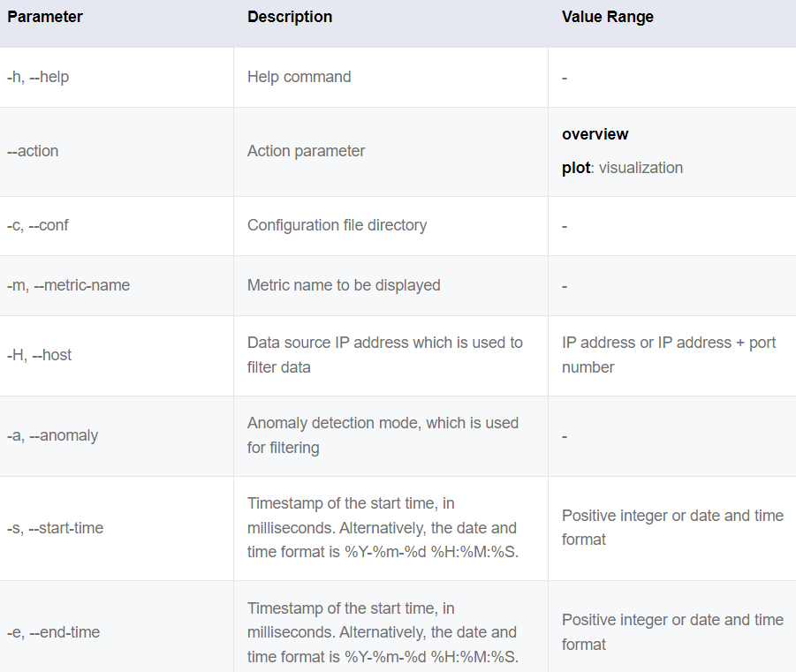Click the plot: visualization value
The image size is (796, 672).
[x=622, y=168]
